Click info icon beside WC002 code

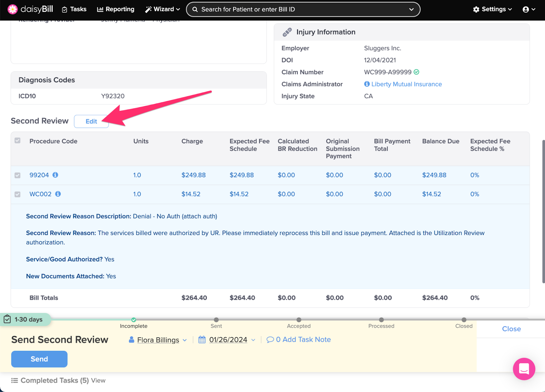(x=58, y=194)
